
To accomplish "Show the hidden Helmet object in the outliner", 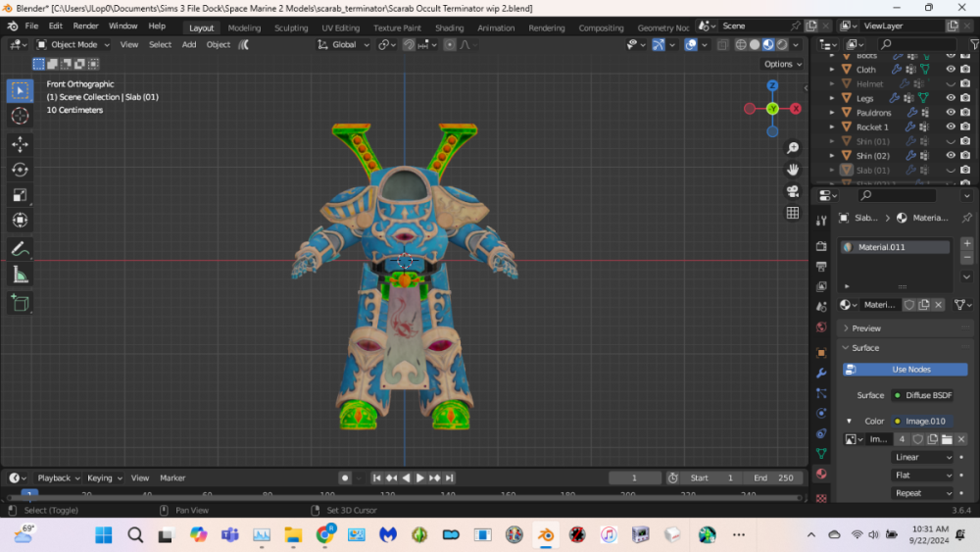I will pos(950,84).
